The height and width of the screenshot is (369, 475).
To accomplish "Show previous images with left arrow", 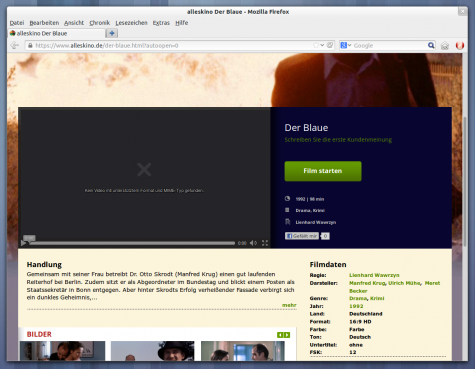I will (x=280, y=335).
